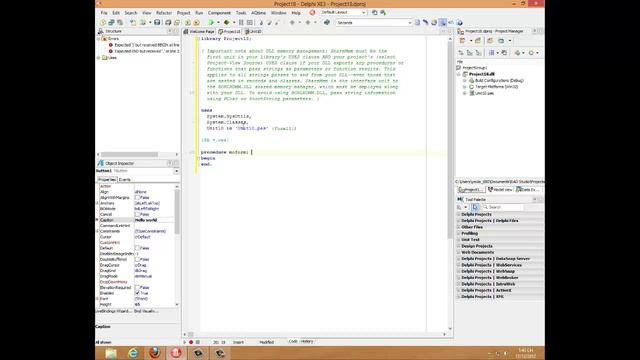Open the File menu
The width and height of the screenshot is (640, 360).
[x=104, y=13]
